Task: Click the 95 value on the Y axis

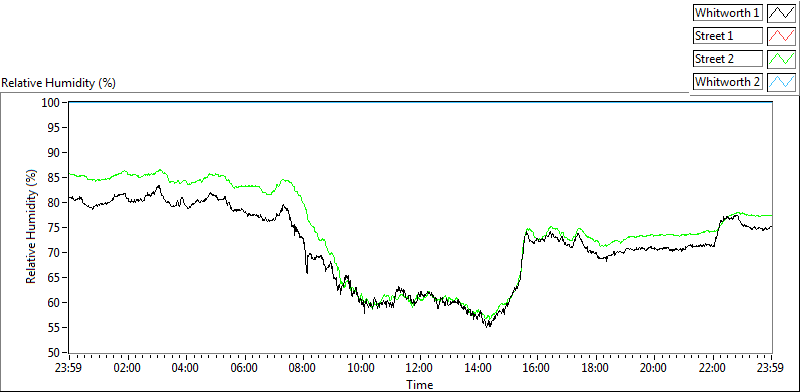Action: pyautogui.click(x=54, y=128)
